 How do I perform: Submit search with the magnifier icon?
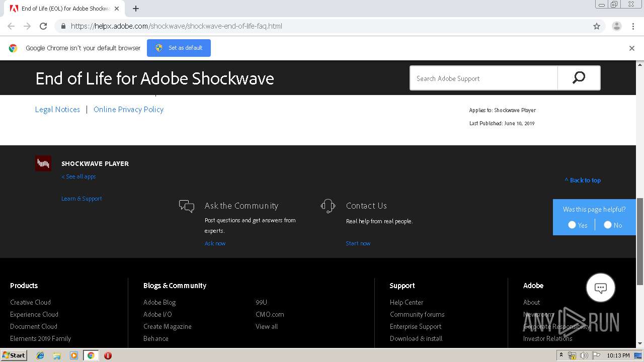coord(579,78)
